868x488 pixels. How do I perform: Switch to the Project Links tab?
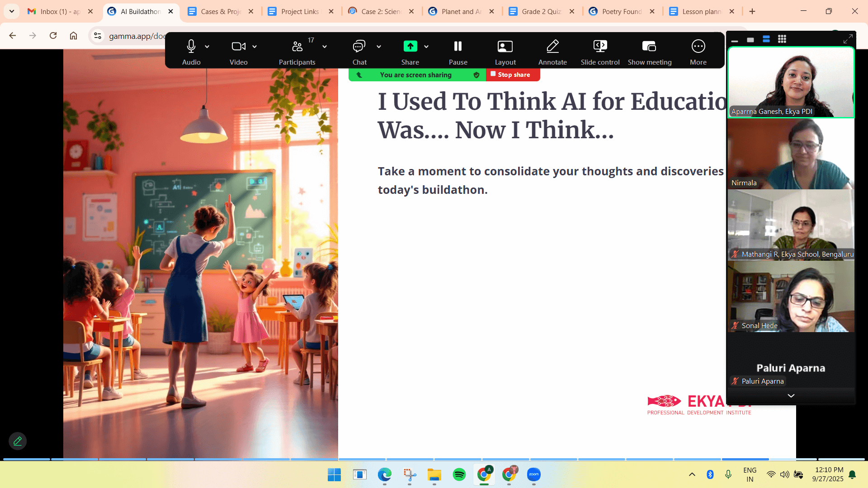click(x=299, y=11)
